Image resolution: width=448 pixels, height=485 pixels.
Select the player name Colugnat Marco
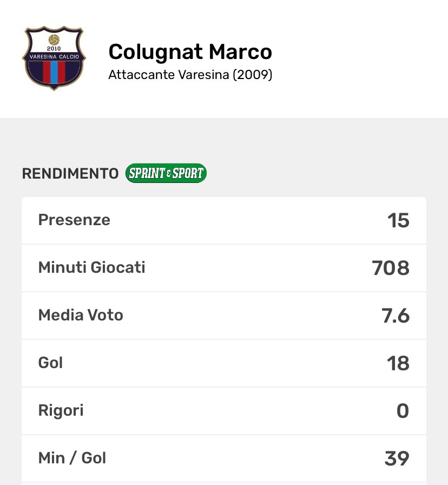pos(190,52)
